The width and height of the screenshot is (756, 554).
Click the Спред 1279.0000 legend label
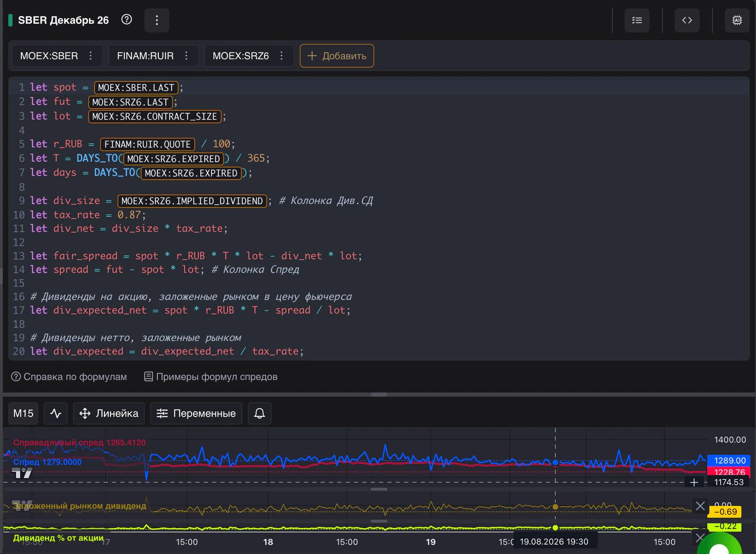(x=47, y=462)
